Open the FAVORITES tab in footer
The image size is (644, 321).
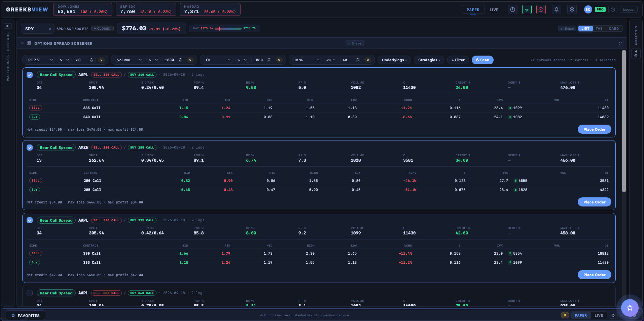pyautogui.click(x=25, y=316)
